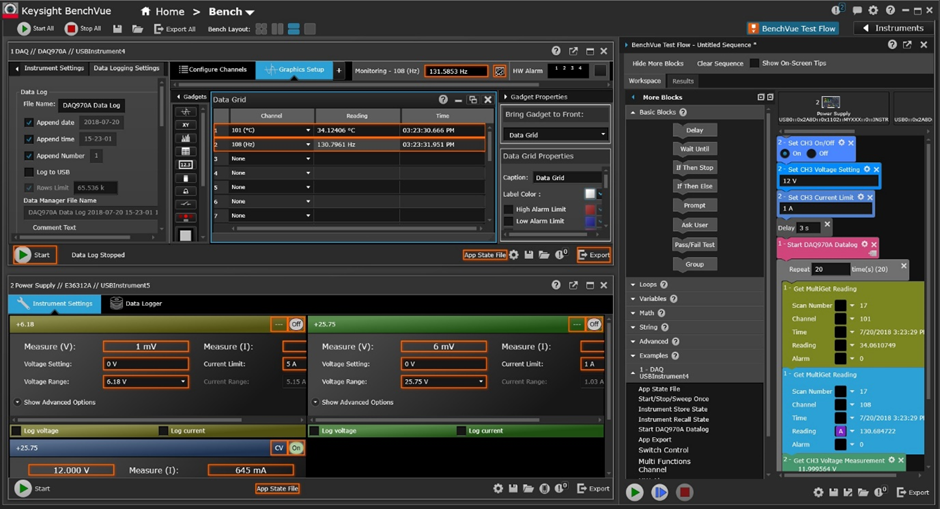Switch to the Configure Channels tab
This screenshot has height=509, width=940.
212,70
